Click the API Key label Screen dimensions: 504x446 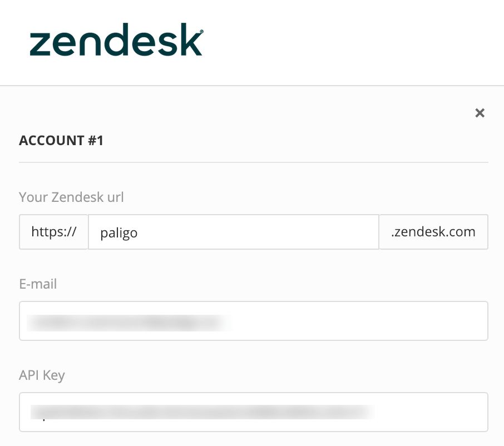(x=42, y=375)
